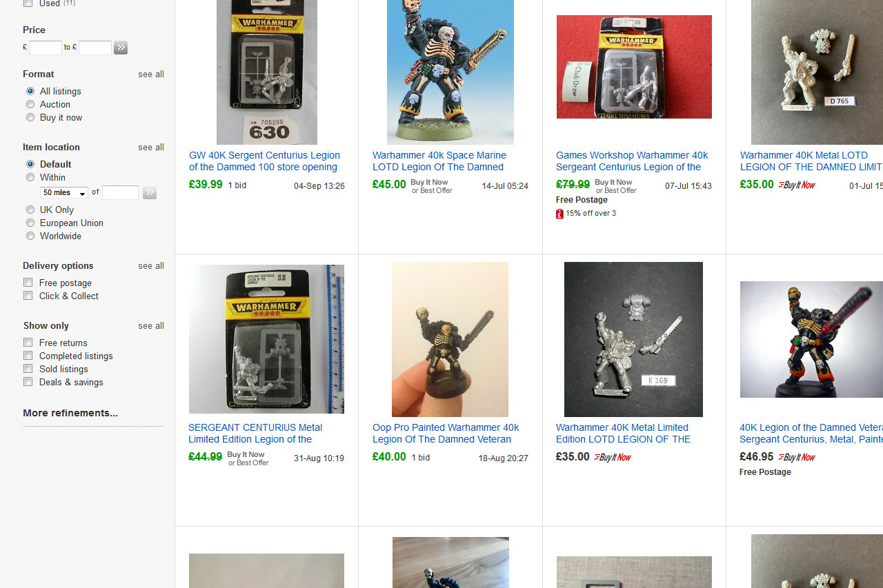
Task: Click Buy It Now logo on E 169 listing
Action: (613, 457)
